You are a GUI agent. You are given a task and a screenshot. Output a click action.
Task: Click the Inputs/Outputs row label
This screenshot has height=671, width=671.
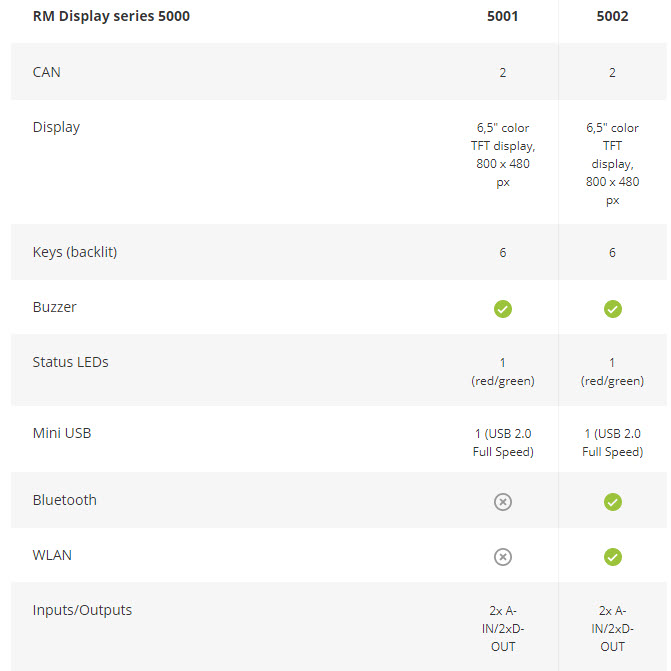click(x=82, y=610)
